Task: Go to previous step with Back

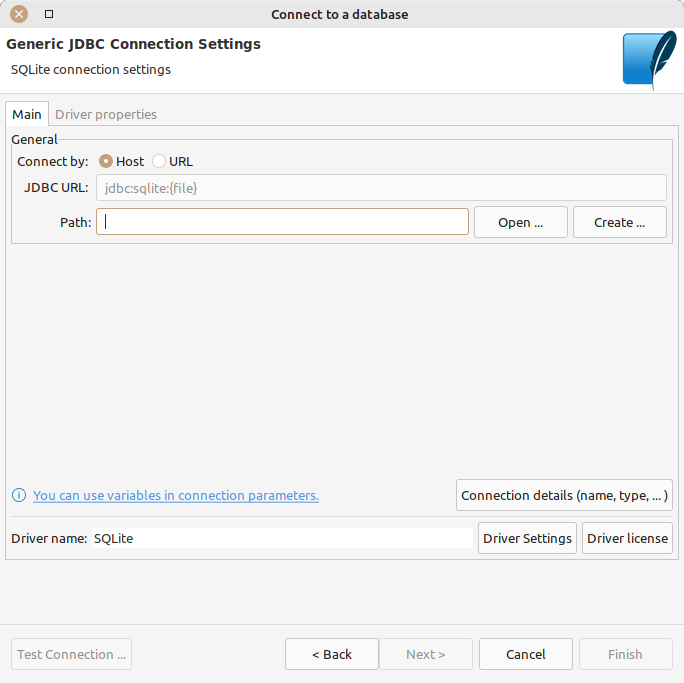Action: pyautogui.click(x=331, y=654)
